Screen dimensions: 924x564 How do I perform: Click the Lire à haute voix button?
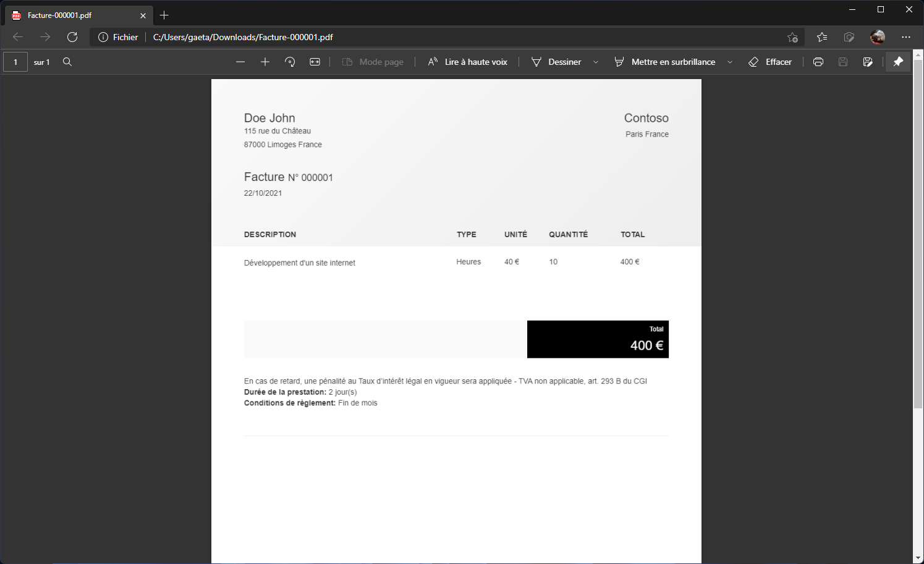tap(468, 62)
